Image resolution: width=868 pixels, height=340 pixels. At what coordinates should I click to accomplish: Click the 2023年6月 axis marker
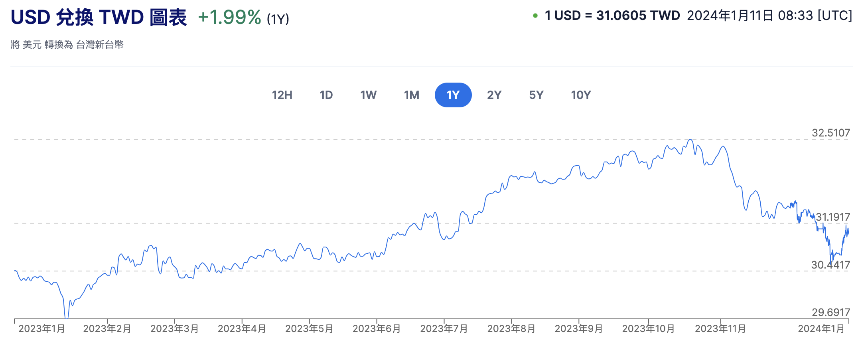coord(377,329)
